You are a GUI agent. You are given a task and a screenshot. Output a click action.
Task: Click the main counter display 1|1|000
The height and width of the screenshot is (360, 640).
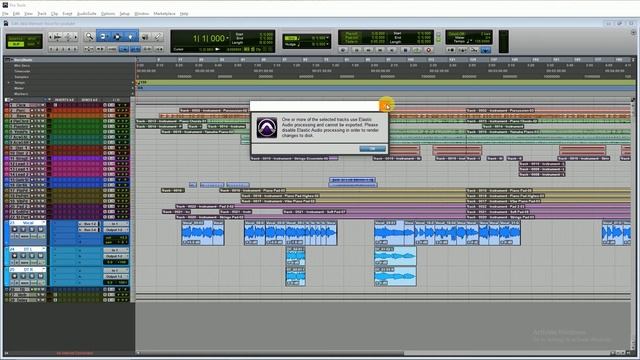coord(209,38)
